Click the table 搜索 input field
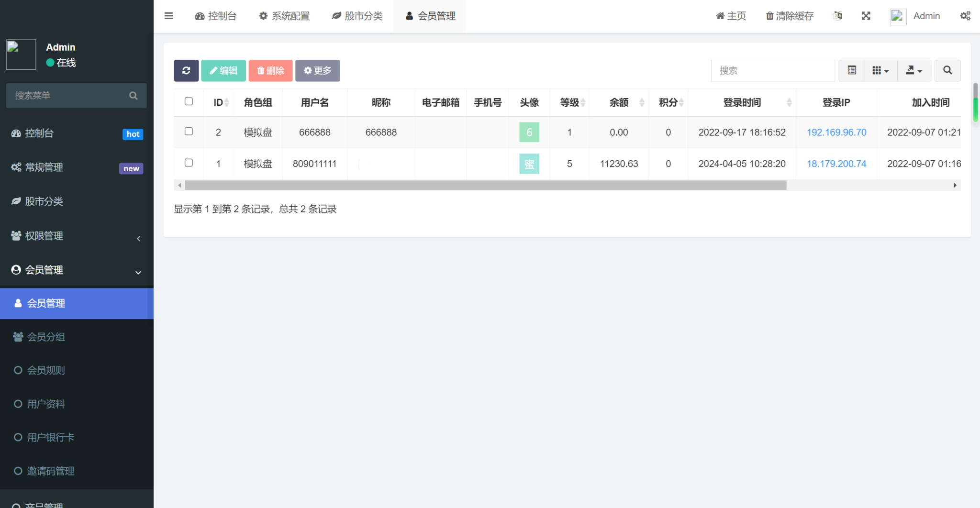Screen dimensions: 980x508 click(773, 71)
